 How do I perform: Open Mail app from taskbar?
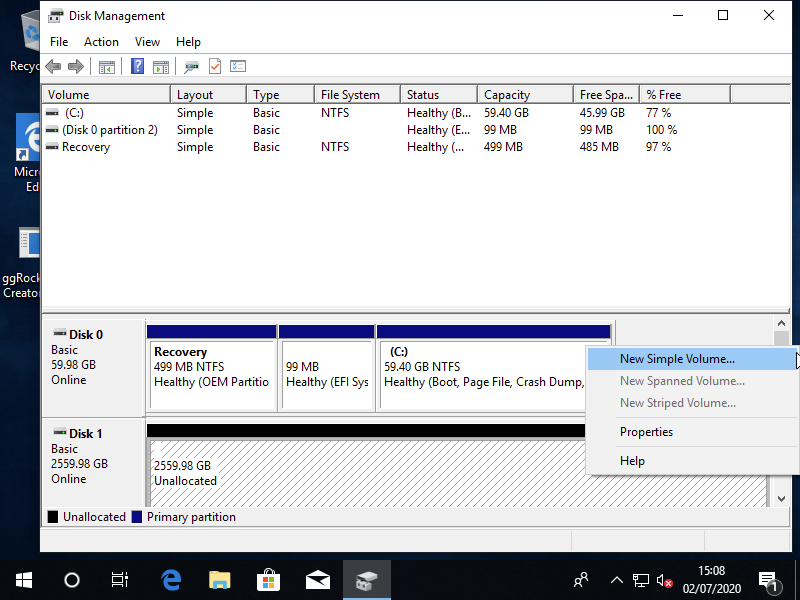(x=317, y=580)
